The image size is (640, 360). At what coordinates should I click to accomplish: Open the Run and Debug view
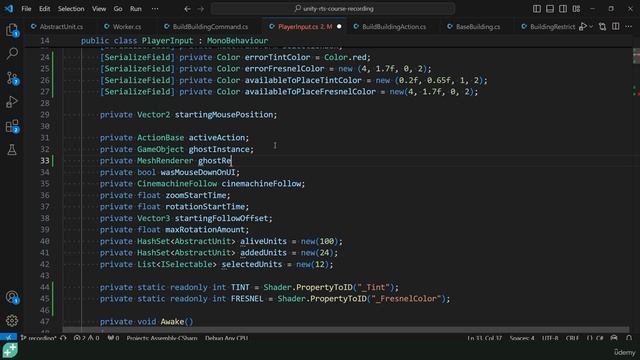point(12,102)
